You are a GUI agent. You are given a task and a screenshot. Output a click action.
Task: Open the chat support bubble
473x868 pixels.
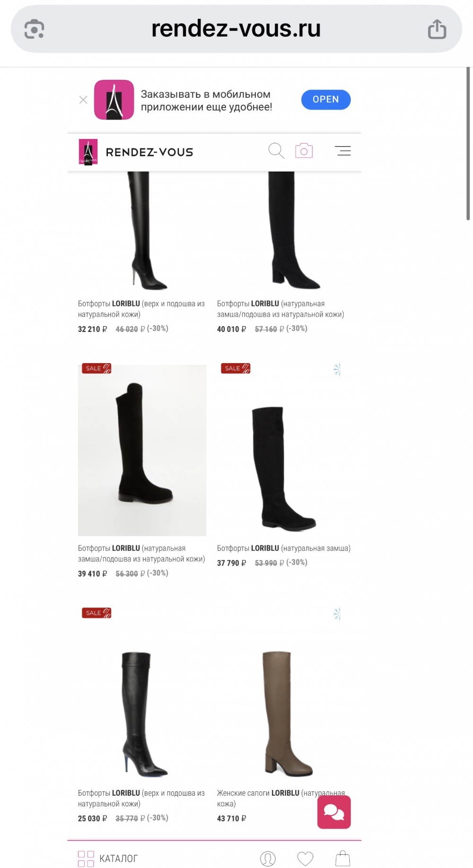click(334, 812)
